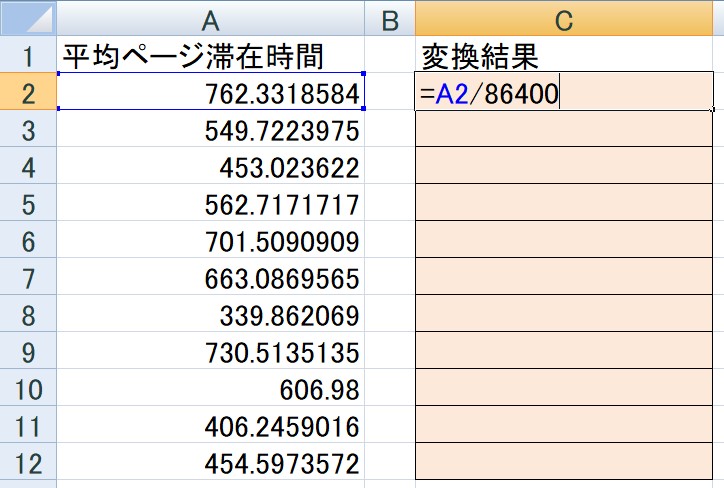Select row 5 header
Image resolution: width=724 pixels, height=488 pixels.
coord(27,205)
